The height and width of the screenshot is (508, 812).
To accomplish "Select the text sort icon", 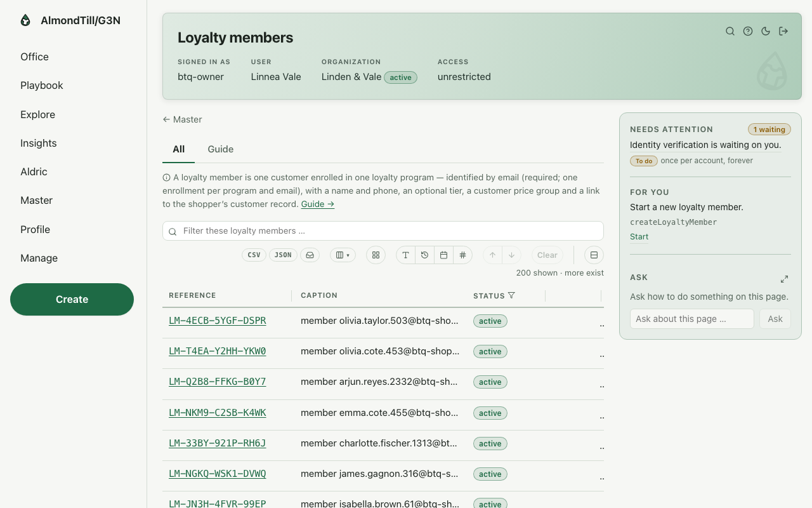I will 406,255.
